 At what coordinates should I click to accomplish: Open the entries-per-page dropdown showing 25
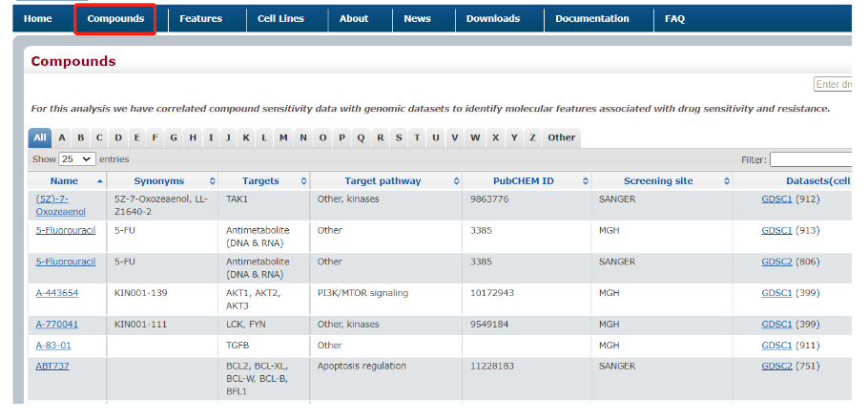pyautogui.click(x=77, y=159)
